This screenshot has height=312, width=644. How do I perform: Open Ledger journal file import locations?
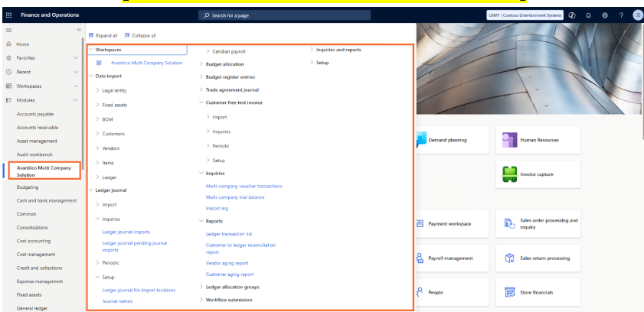(139, 290)
